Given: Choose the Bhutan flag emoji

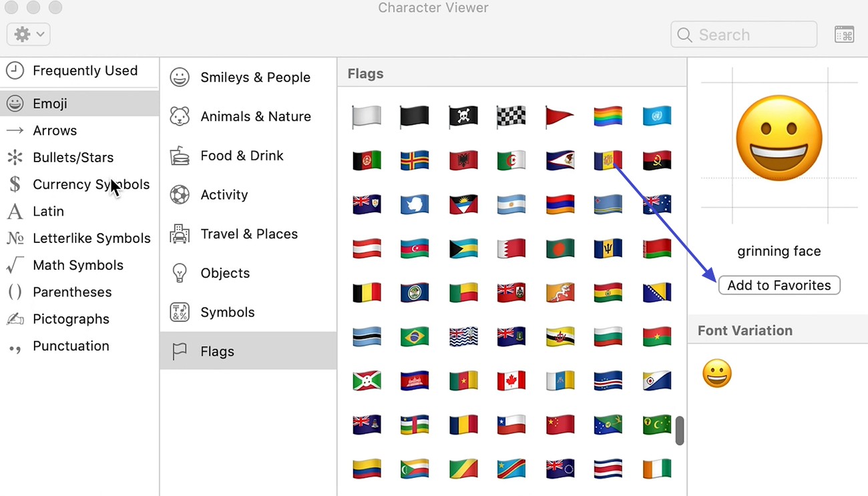Looking at the screenshot, I should tap(560, 292).
